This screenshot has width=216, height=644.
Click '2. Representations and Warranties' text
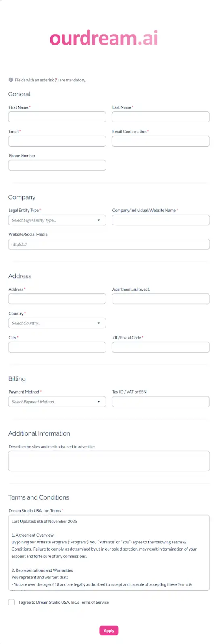[42, 570]
